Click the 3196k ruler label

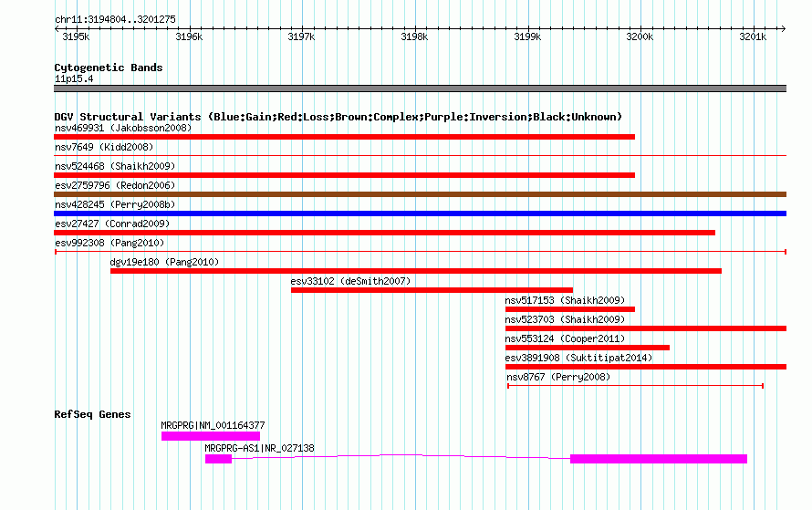click(x=189, y=36)
